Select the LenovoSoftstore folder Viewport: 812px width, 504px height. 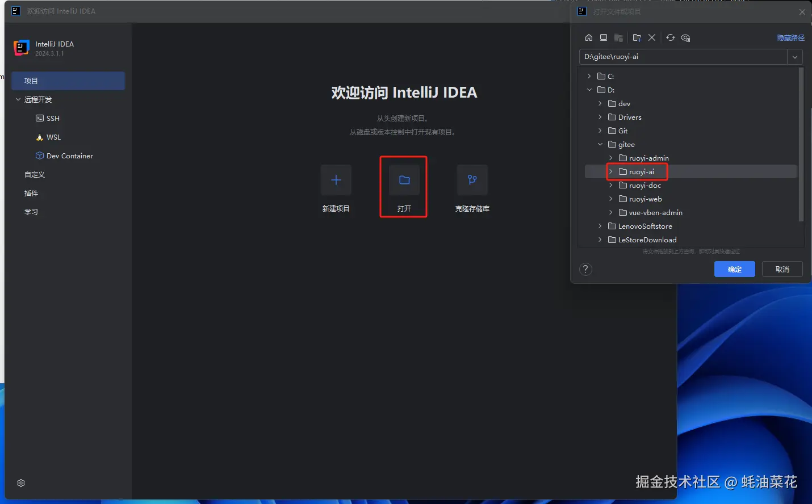(640, 226)
